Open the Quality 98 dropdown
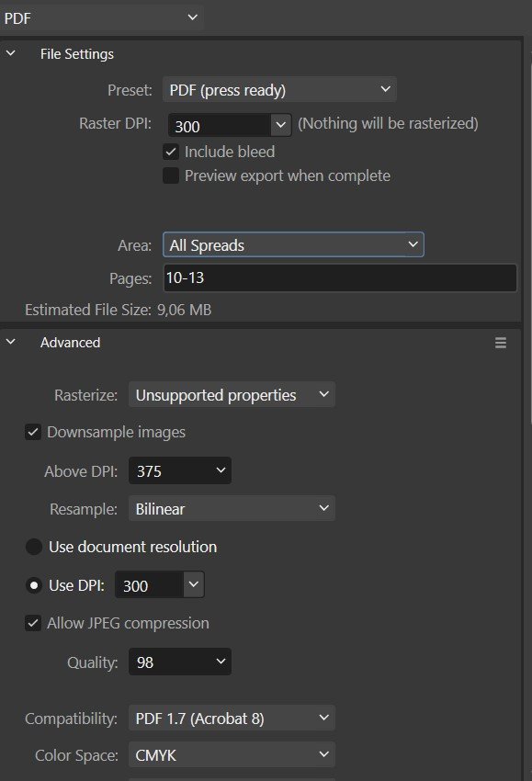 point(180,662)
